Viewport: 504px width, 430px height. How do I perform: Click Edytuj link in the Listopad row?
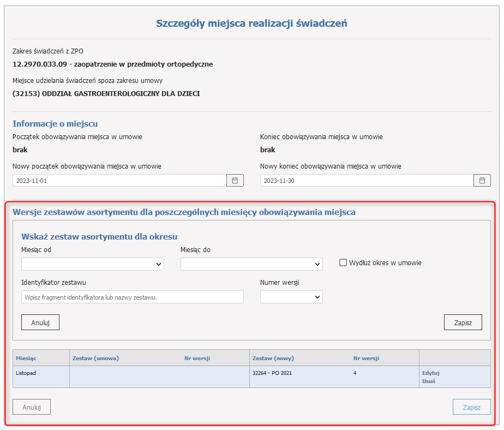(430, 373)
